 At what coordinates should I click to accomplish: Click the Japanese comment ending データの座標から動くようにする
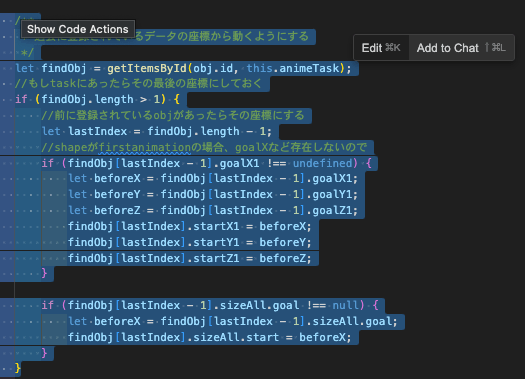coord(222,36)
